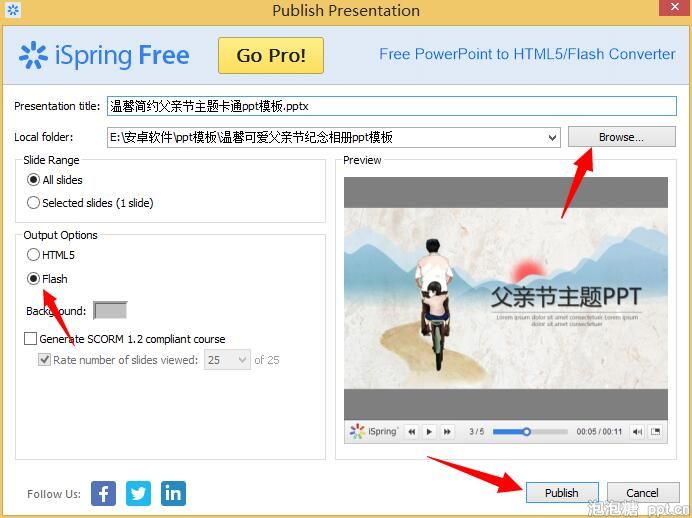Enable Generate SCORM 1.2 compliant course
The height and width of the screenshot is (518, 692).
(x=124, y=339)
